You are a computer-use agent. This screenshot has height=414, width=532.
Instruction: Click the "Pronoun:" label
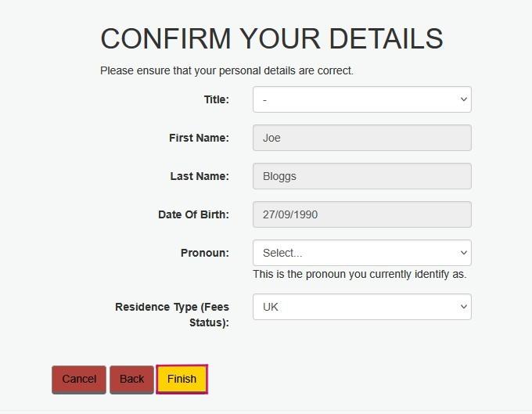tap(204, 253)
